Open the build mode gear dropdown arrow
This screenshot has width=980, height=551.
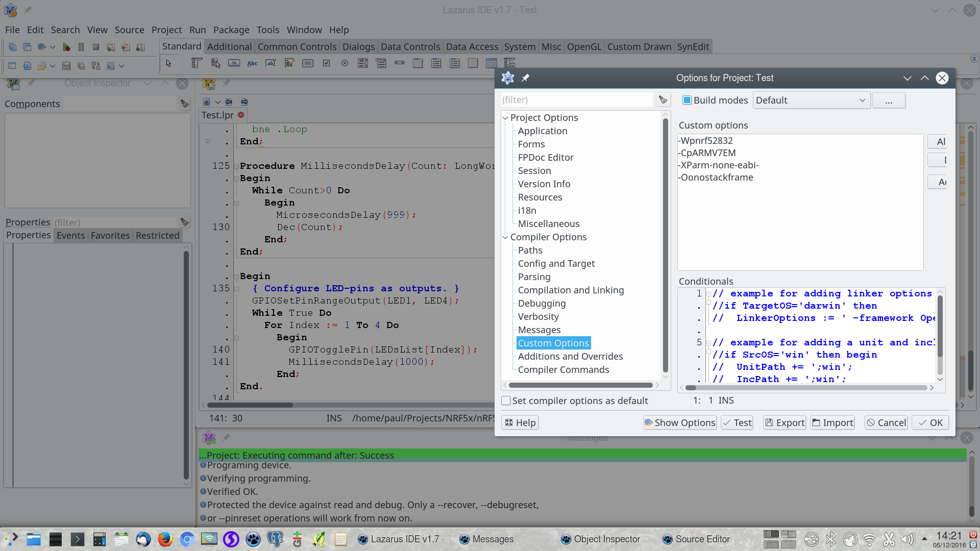pyautogui.click(x=53, y=47)
